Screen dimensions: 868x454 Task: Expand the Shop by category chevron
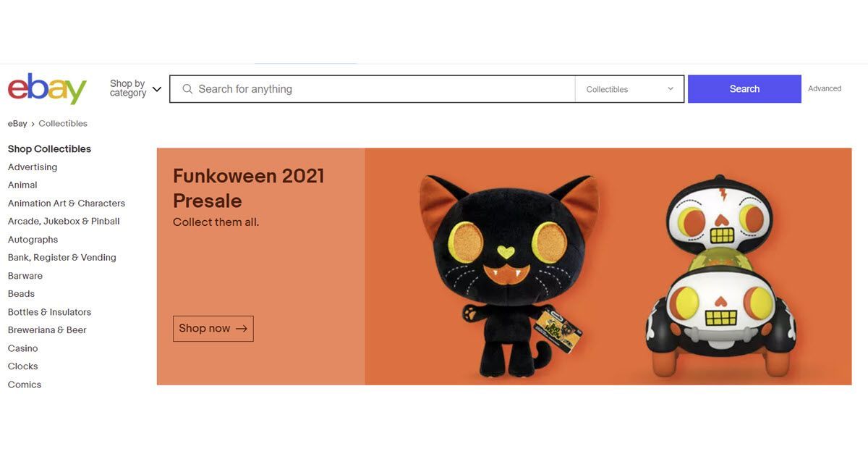point(157,89)
